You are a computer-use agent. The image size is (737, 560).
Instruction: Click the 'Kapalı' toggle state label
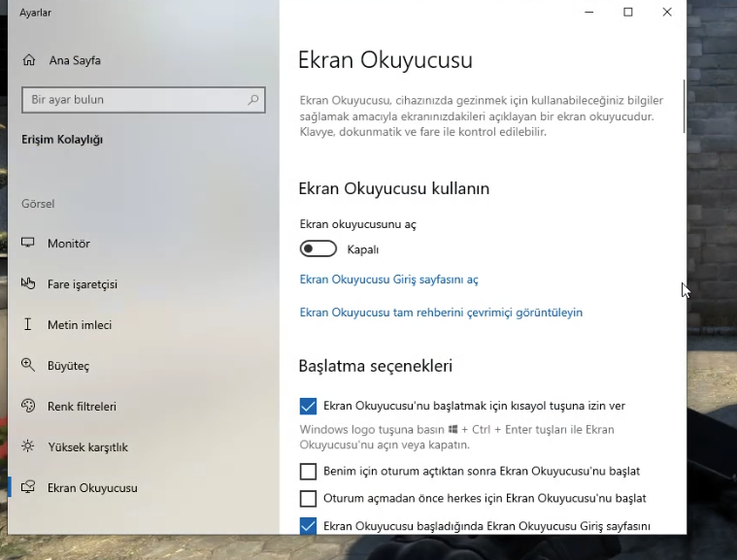(363, 249)
